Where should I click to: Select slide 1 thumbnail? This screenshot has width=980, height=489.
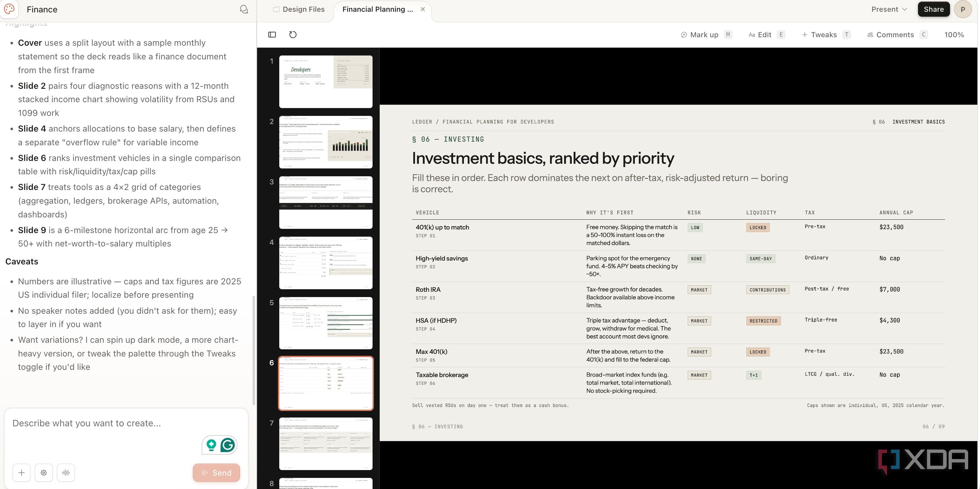pyautogui.click(x=326, y=81)
